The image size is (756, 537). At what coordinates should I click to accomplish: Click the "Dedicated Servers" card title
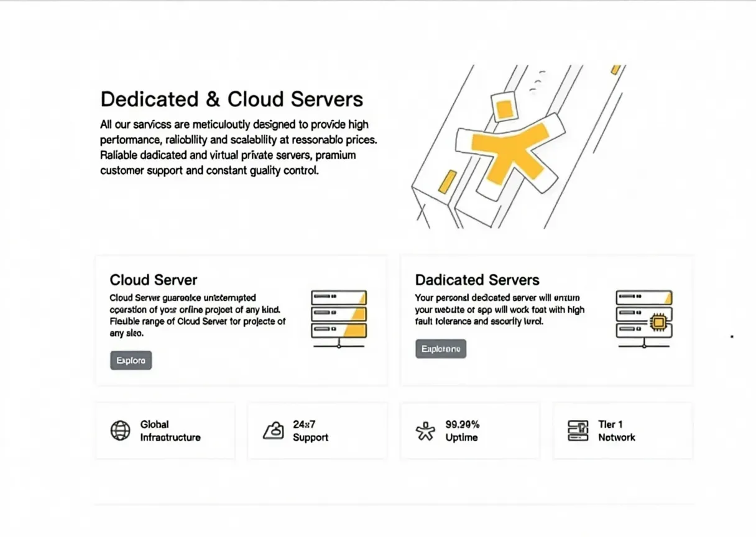pos(477,280)
